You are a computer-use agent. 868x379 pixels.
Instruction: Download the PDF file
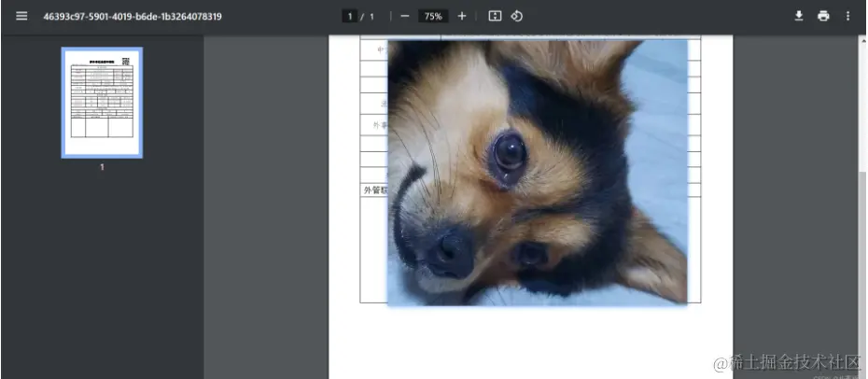point(799,16)
